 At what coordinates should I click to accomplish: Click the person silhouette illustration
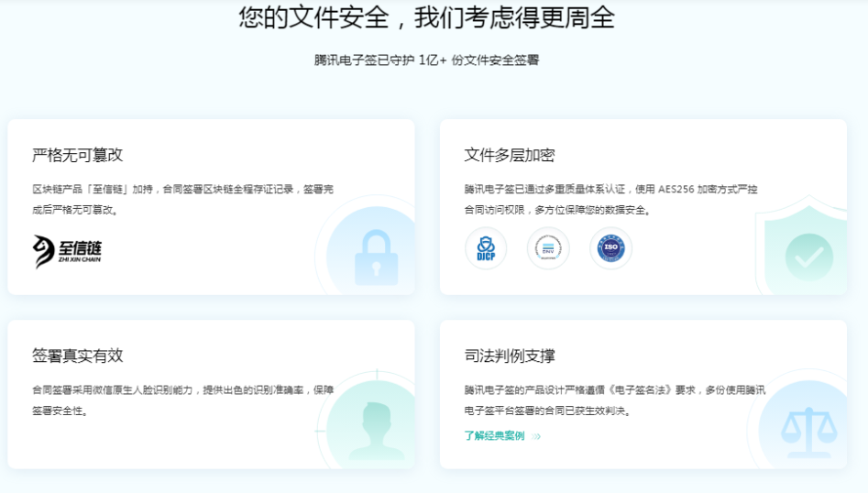[x=377, y=431]
